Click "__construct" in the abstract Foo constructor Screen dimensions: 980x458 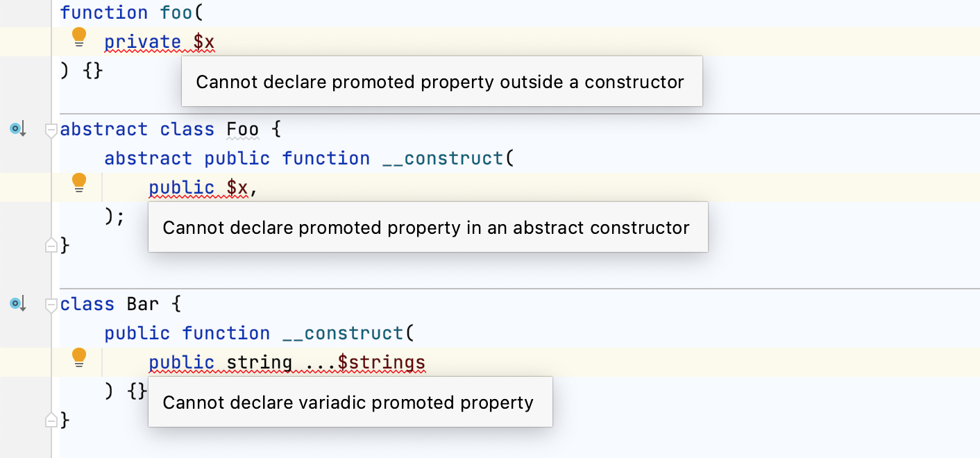443,158
